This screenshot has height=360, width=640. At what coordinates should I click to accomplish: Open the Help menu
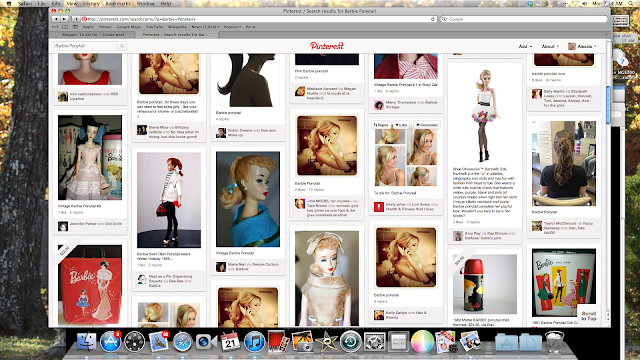point(166,3)
